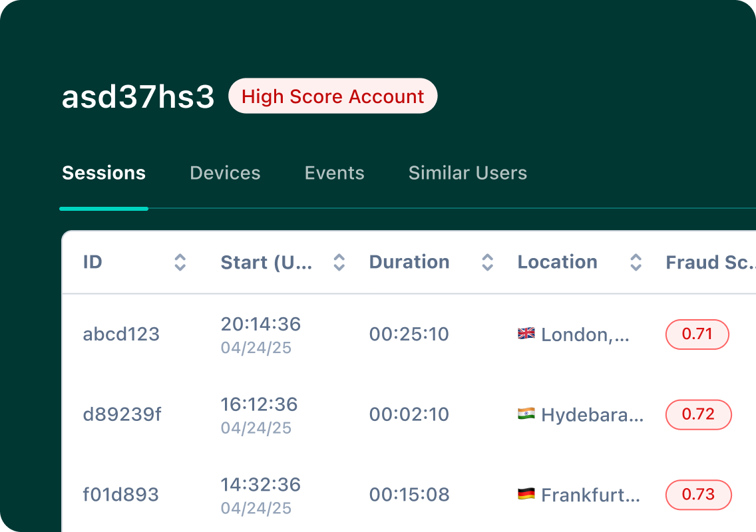Click the German flag beside Frankfurt
Viewport: 756px width, 532px height.
coord(526,494)
